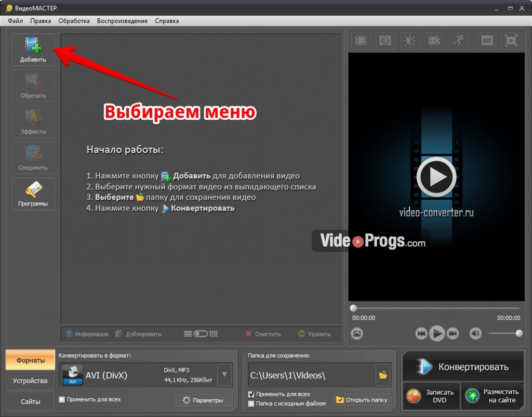Skip to the next track in the player

453,333
